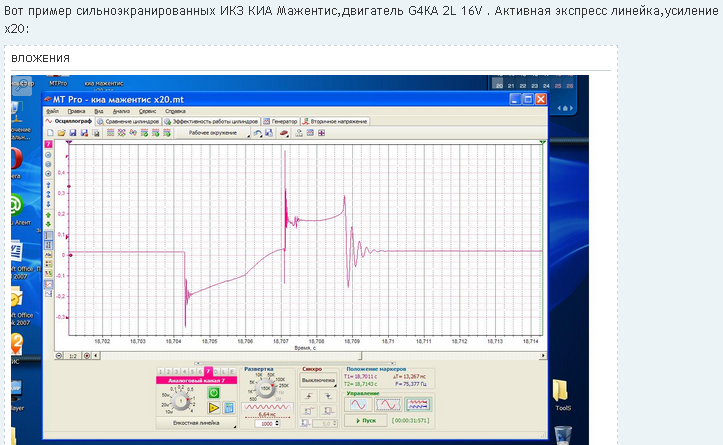Click the green T2 marker atop the graph

[x=542, y=142]
